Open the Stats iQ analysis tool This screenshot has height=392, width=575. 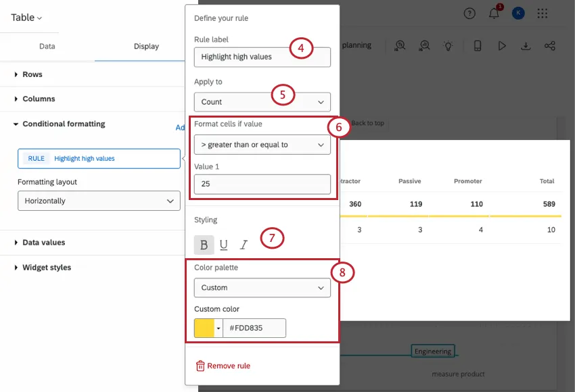425,45
